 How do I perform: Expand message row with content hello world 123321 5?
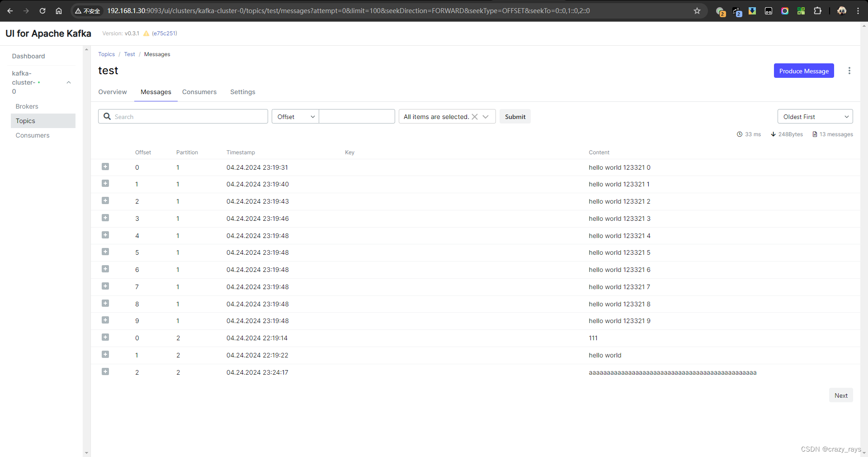105,252
